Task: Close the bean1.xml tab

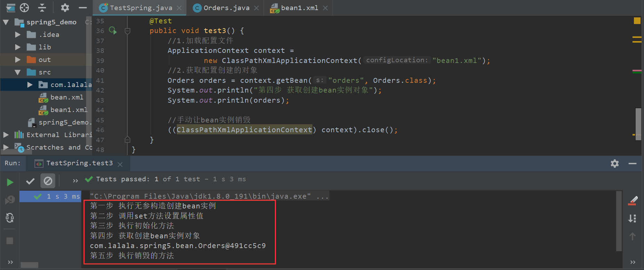Action: tap(325, 8)
